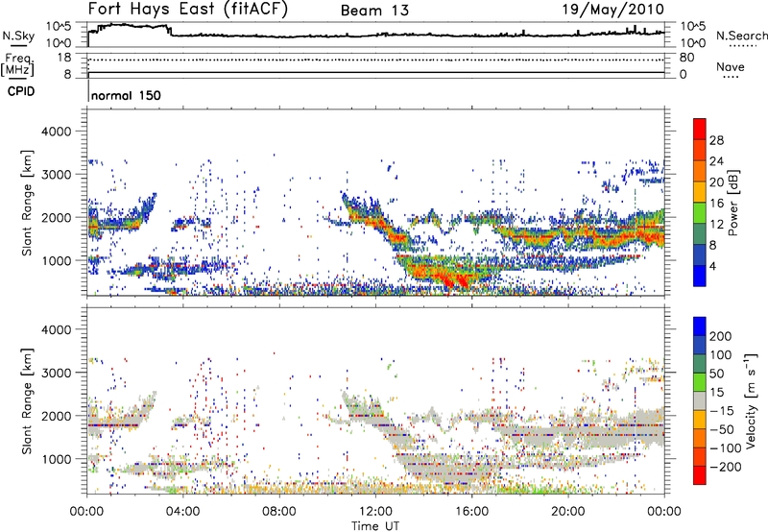Click the 'Nave' legend label
The height and width of the screenshot is (532, 768).
click(731, 66)
